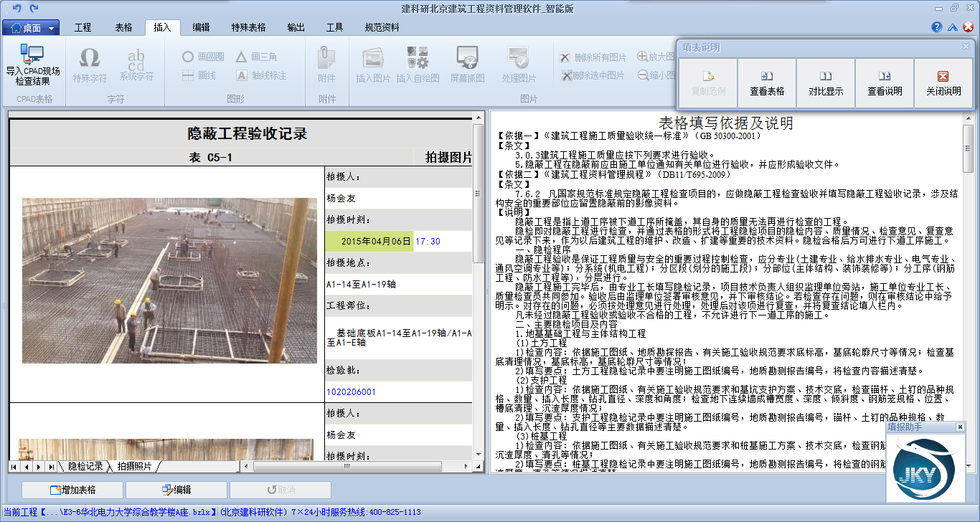Open the 规范资料 ribbon tab
Viewport: 980px width, 522px height.
pos(382,27)
